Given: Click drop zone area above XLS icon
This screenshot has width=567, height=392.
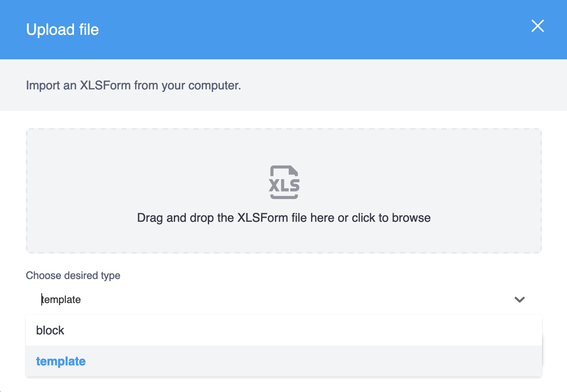Looking at the screenshot, I should click(x=284, y=146).
